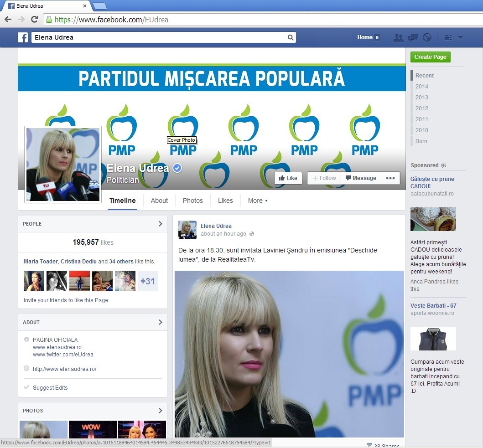
Task: Click the about an hour ago timestamp
Action: (223, 234)
